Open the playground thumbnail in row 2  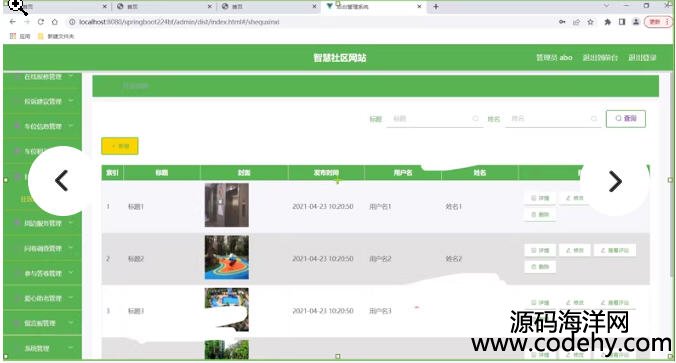227,257
